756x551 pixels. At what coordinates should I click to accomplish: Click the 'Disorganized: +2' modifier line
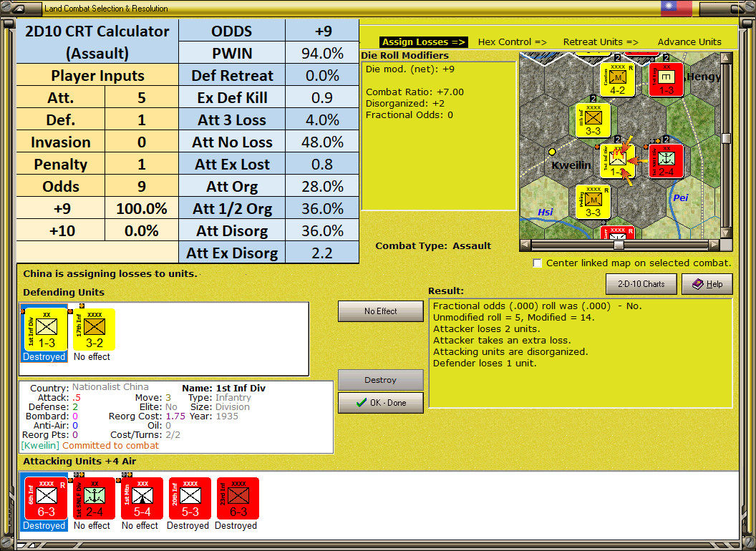pos(405,103)
